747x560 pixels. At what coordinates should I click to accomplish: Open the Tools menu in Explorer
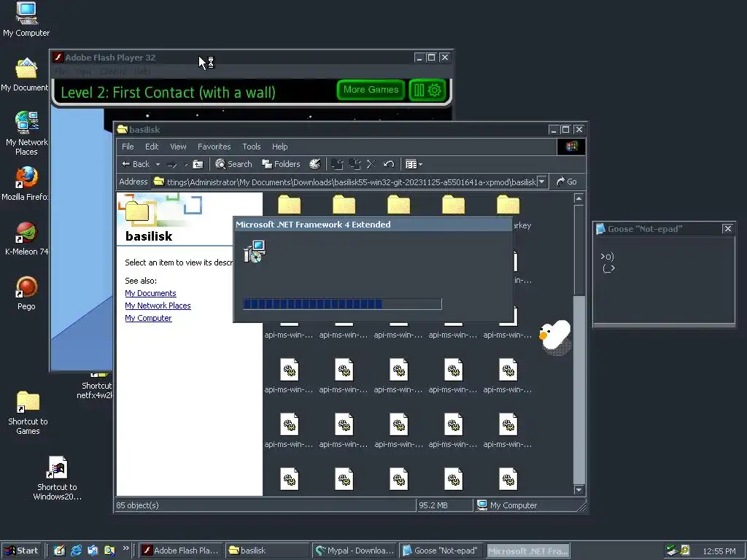point(252,147)
